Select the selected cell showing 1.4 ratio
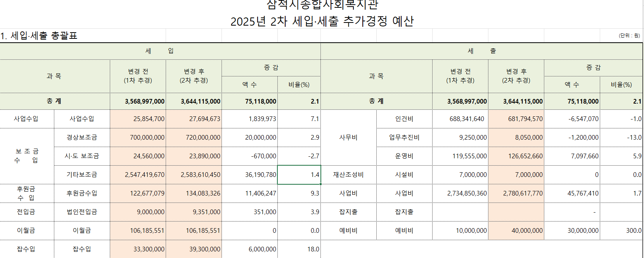This screenshot has width=644, height=258. pyautogui.click(x=299, y=175)
